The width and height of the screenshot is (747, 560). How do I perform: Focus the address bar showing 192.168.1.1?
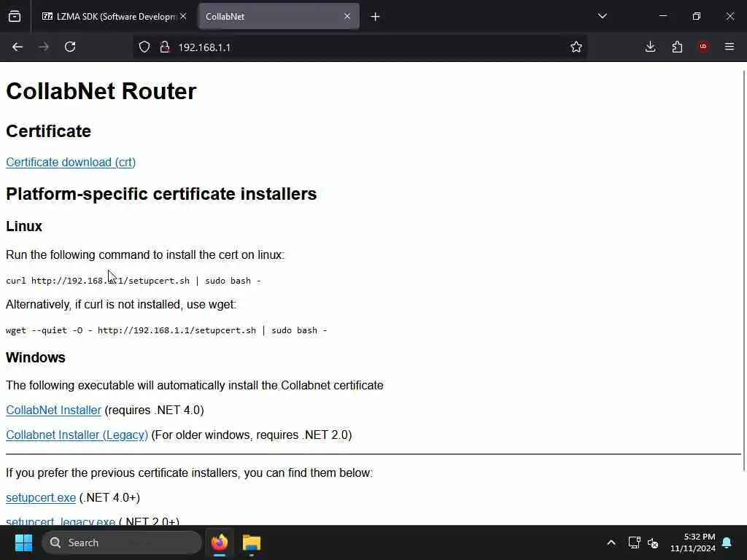point(360,47)
